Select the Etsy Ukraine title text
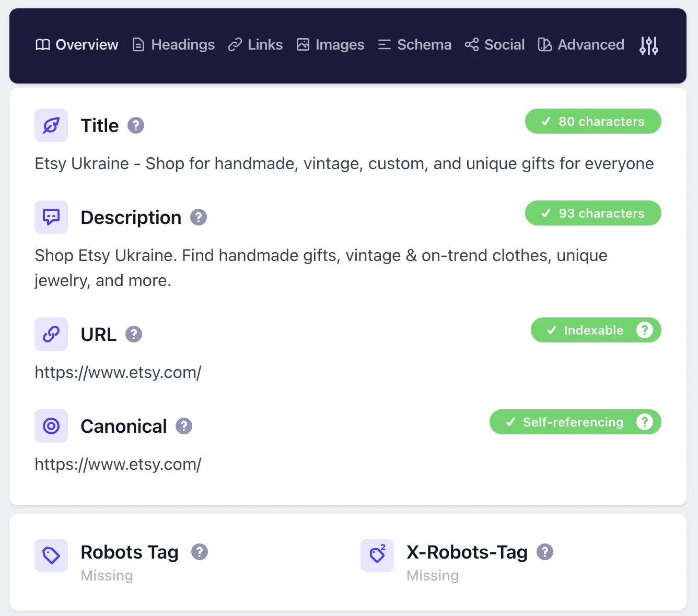This screenshot has height=616, width=698. (x=344, y=164)
